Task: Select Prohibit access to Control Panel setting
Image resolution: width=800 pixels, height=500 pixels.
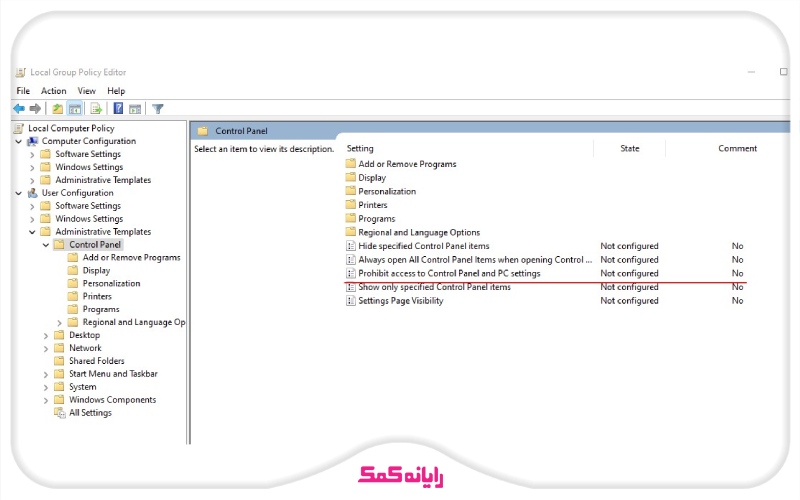Action: point(449,273)
